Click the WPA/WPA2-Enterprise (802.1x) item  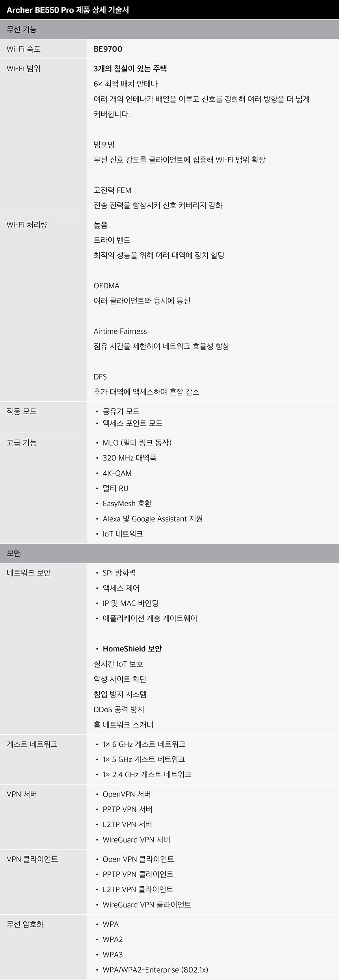click(155, 970)
